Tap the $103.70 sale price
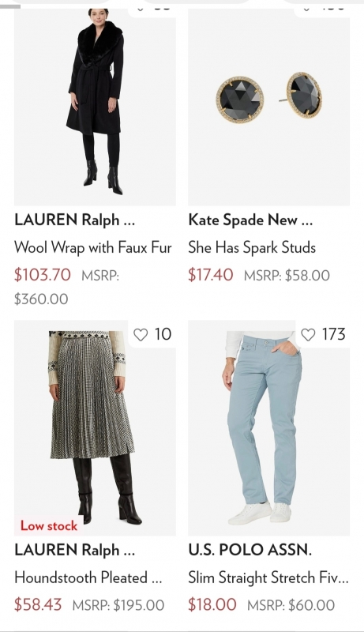This screenshot has height=632, width=364. click(43, 275)
